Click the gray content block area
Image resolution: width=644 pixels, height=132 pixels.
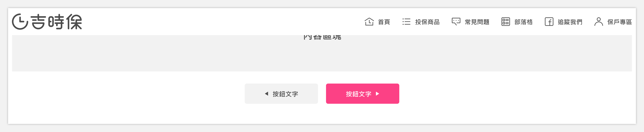tap(322, 53)
